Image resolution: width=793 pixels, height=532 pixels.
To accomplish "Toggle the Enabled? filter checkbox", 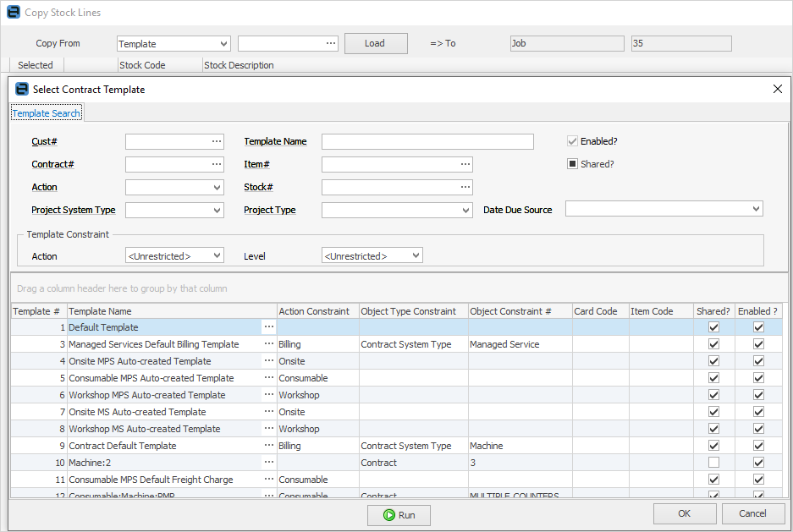I will 572,141.
